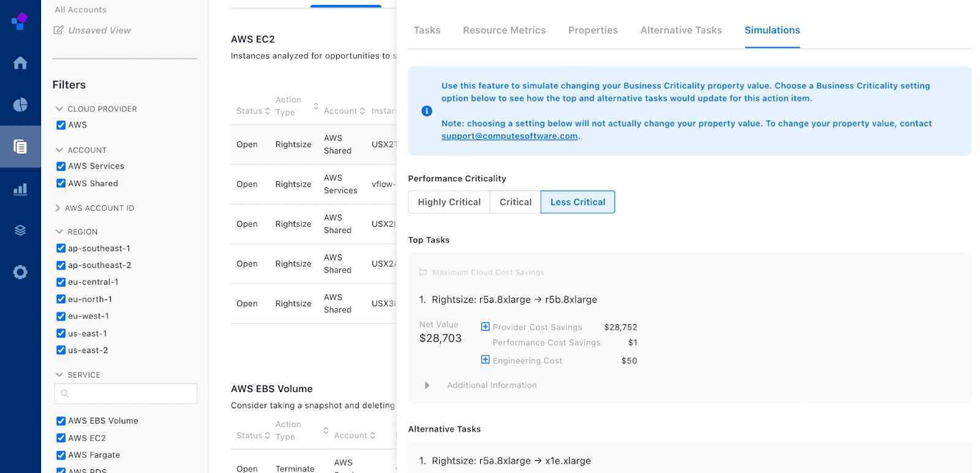The height and width of the screenshot is (473, 980).
Task: Uncheck the AWS Services account checkbox
Action: point(61,166)
